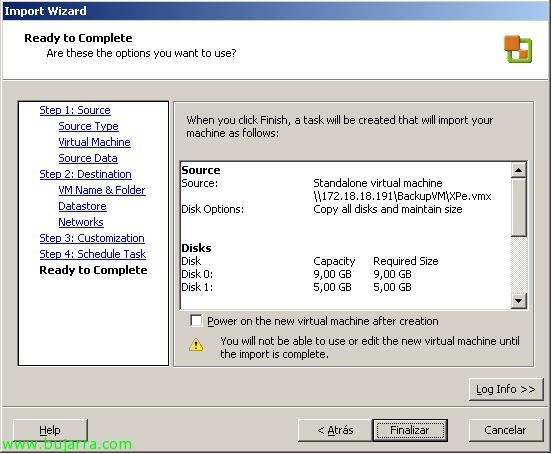Click the Cancelar button
The width and height of the screenshot is (552, 454).
(506, 430)
